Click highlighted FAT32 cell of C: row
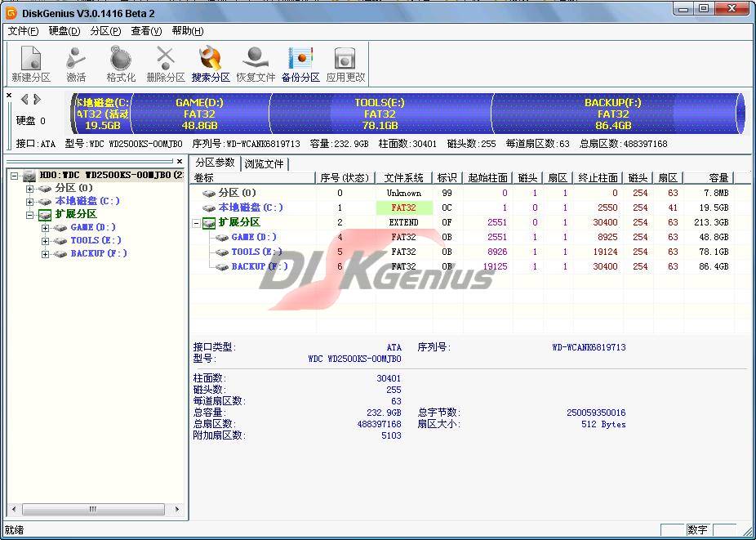Screen dimensions: 756x540 click(x=403, y=208)
